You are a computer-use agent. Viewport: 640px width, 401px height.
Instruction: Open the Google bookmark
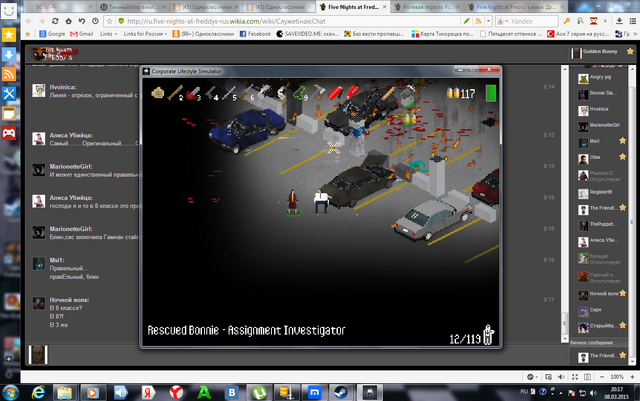click(x=52, y=34)
